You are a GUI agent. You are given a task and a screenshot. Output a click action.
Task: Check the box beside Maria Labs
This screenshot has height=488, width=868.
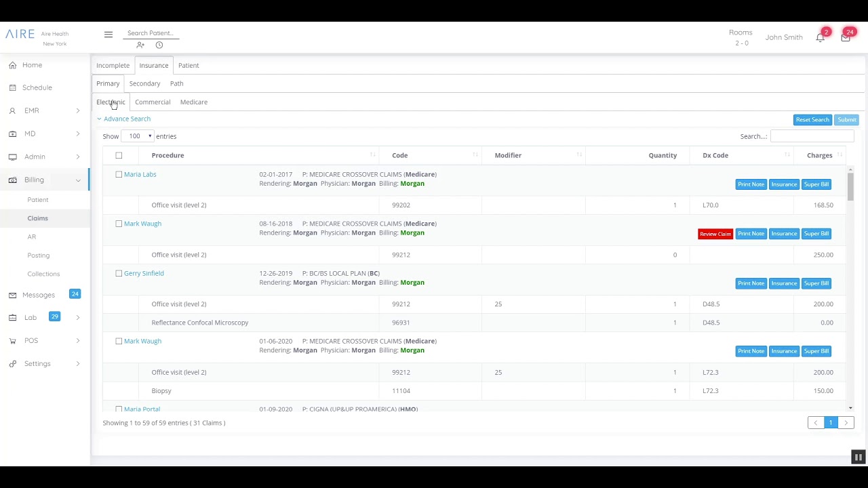(x=119, y=174)
